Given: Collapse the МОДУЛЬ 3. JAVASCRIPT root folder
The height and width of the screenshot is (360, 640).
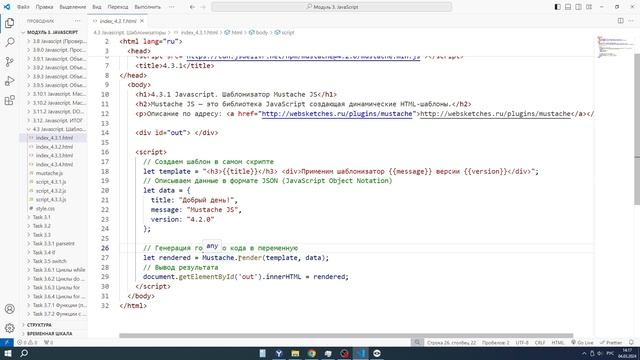Looking at the screenshot, I should 52,32.
